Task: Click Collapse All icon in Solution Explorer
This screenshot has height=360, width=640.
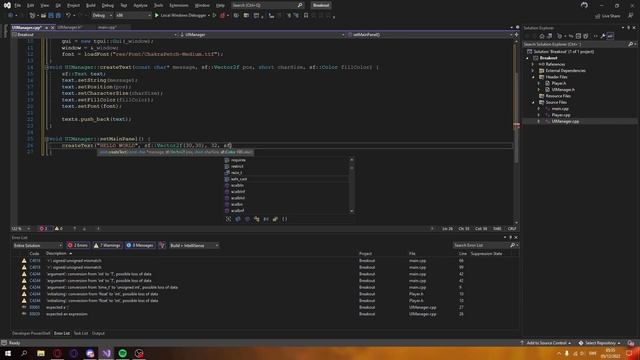Action: click(x=578, y=36)
